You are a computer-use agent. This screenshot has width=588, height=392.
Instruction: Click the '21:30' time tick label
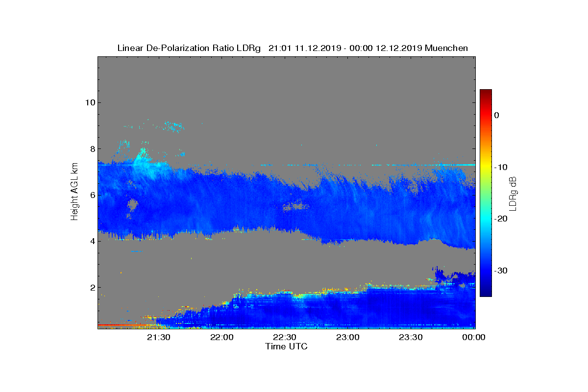pos(159,338)
